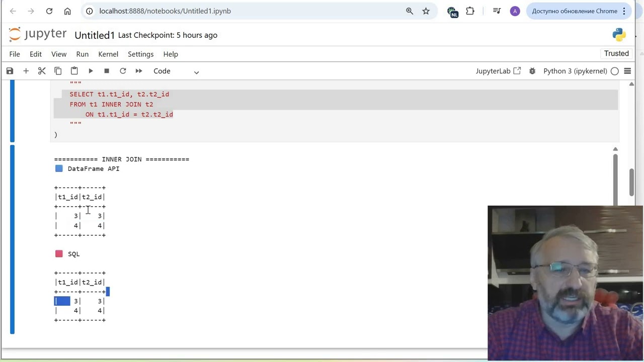644x362 pixels.
Task: Run the selected cell with play icon
Action: pos(91,71)
